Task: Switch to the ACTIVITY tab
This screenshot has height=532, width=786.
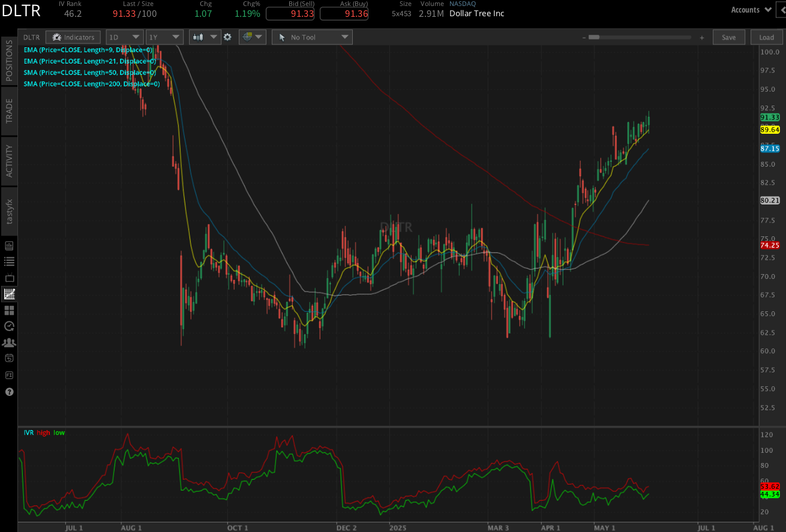Action: tap(9, 160)
